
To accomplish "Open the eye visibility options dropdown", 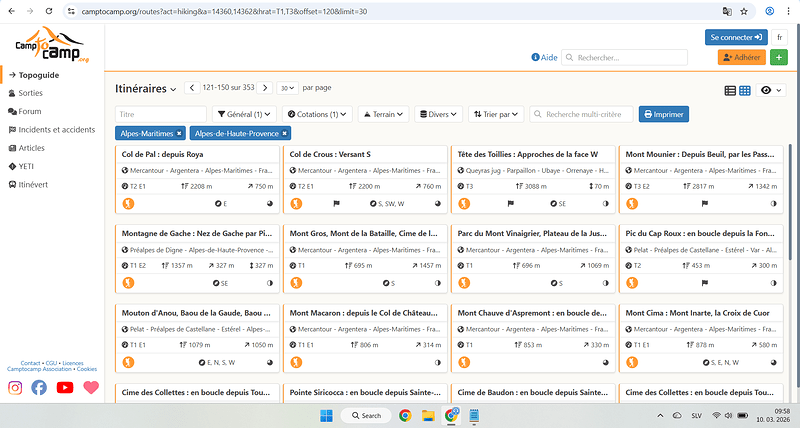I will pos(771,90).
